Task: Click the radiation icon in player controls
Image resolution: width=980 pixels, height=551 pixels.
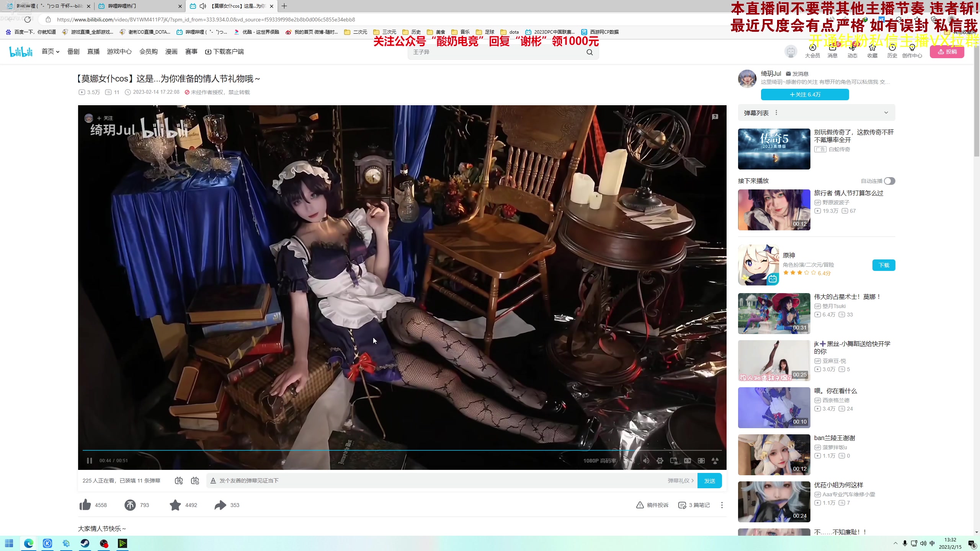Action: [715, 461]
